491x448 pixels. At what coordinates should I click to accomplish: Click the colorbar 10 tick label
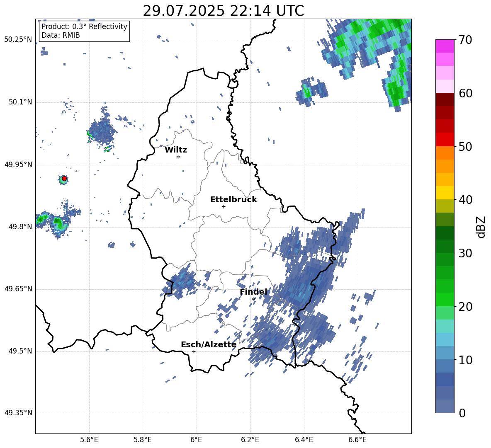[466, 360]
